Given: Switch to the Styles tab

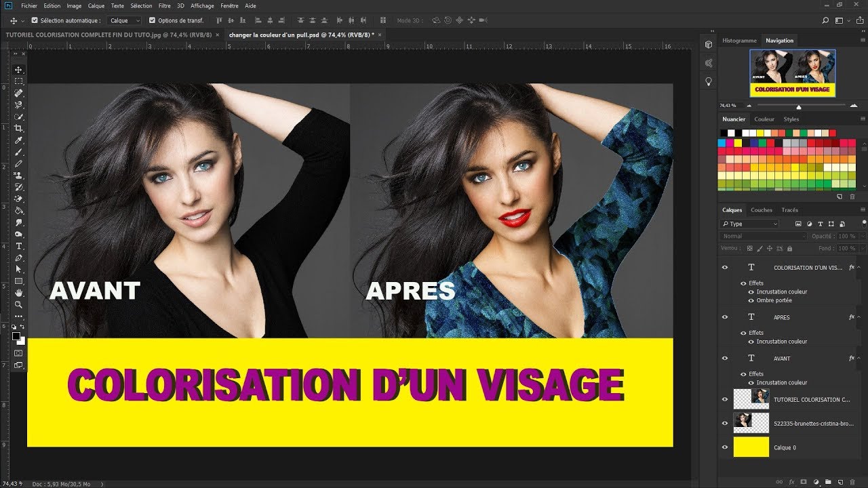Looking at the screenshot, I should click(791, 119).
